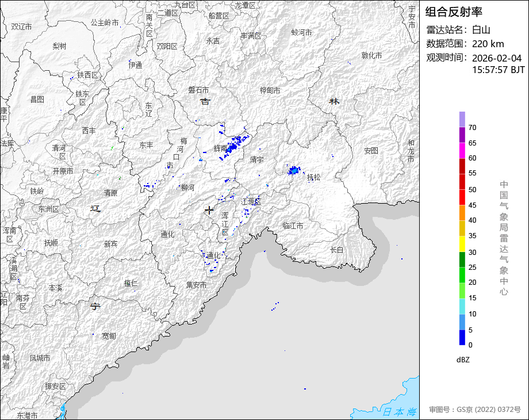
Task: Click the legend value 45
Action: [x=472, y=205]
